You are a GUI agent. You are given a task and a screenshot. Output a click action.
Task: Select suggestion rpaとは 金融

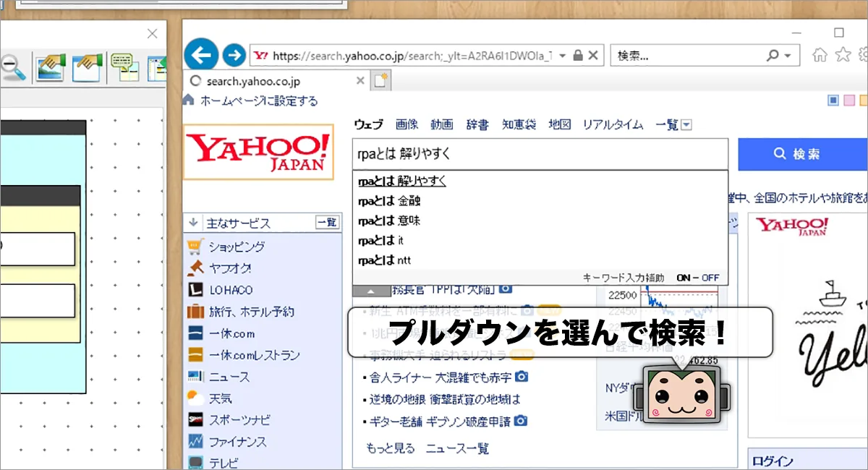(x=389, y=201)
